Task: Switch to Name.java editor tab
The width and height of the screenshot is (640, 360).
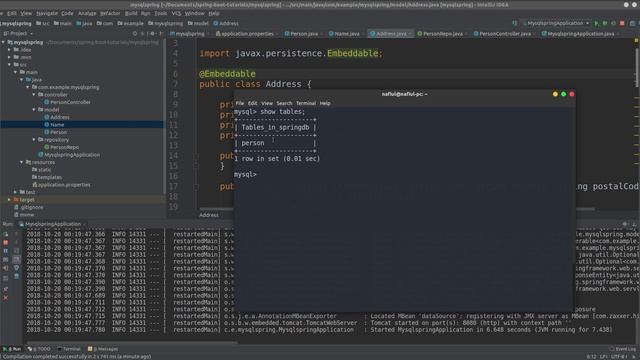Action: click(x=344, y=34)
